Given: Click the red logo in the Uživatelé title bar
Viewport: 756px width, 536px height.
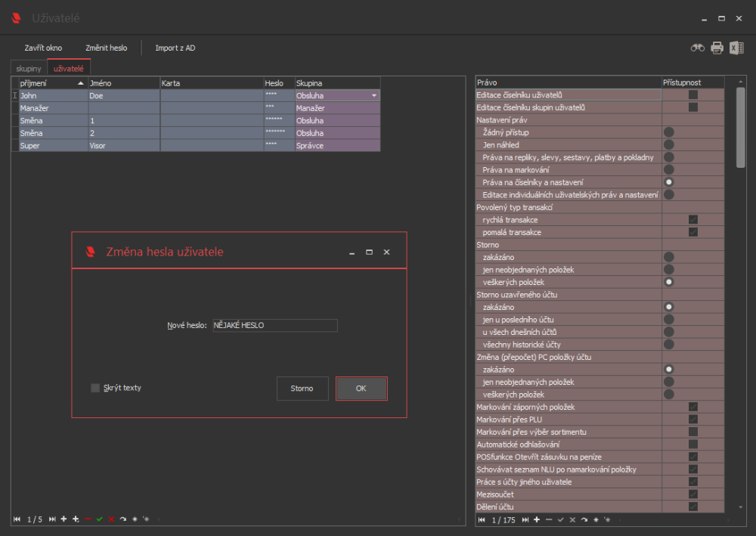Looking at the screenshot, I should click(16, 18).
